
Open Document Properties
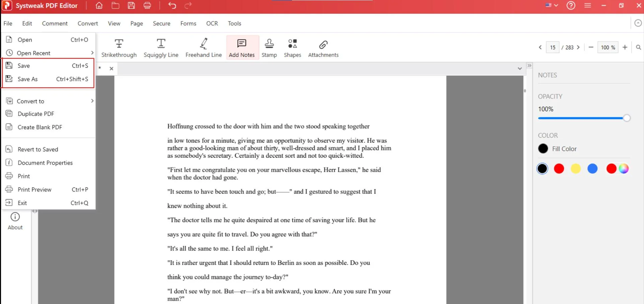pyautogui.click(x=45, y=162)
